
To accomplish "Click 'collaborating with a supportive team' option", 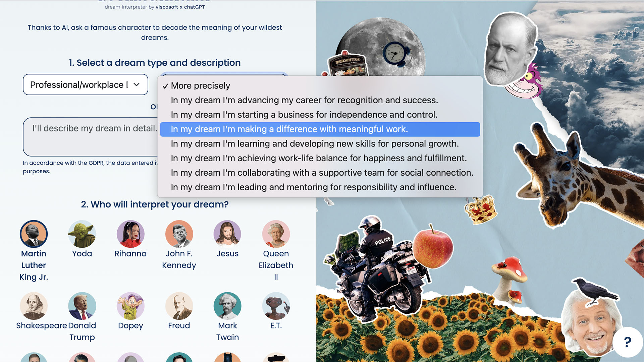I will (322, 172).
